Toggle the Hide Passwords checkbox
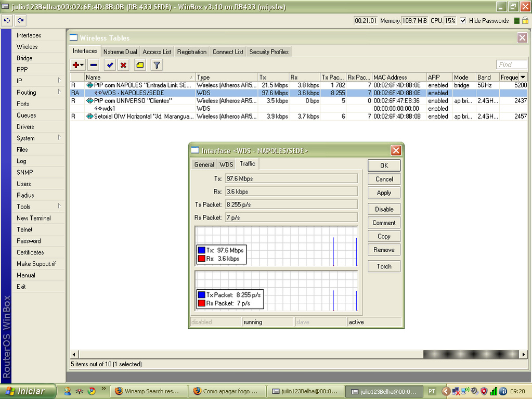The width and height of the screenshot is (532, 399). (463, 21)
